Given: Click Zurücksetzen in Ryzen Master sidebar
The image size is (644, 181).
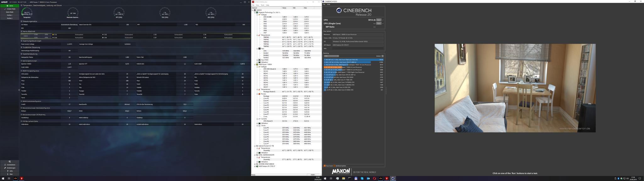Looking at the screenshot, I should (x=10, y=165).
